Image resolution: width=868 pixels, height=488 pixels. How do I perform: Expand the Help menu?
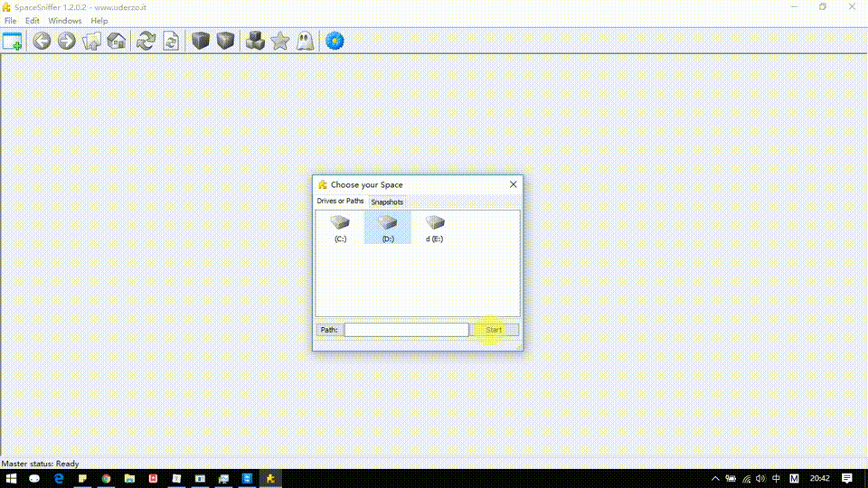tap(99, 21)
